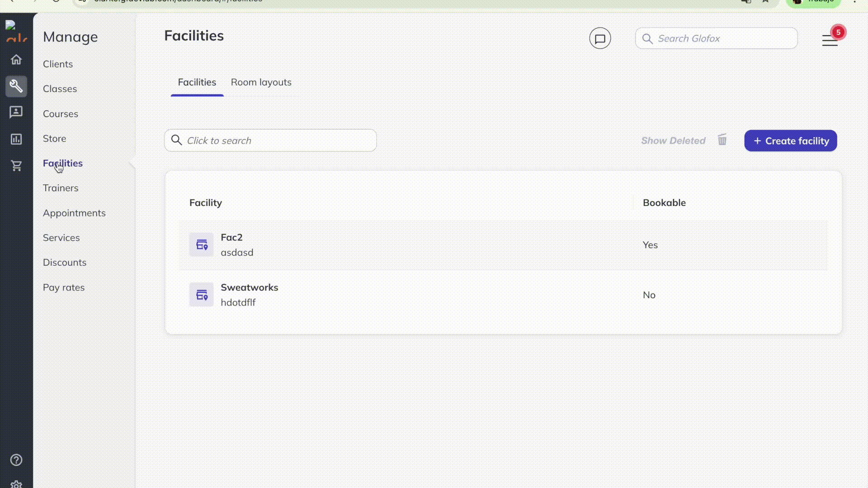This screenshot has width=868, height=488.
Task: Click the Sweatworks facility icon
Action: tap(201, 295)
